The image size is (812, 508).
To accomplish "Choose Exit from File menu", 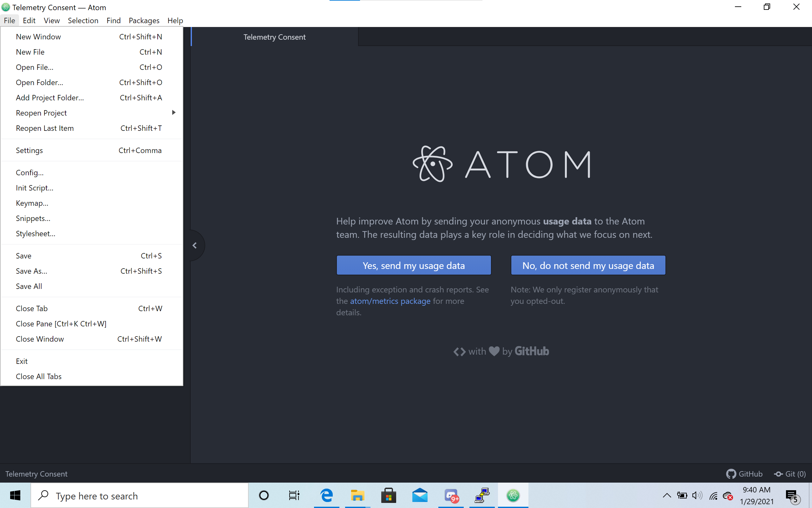I will (92, 361).
